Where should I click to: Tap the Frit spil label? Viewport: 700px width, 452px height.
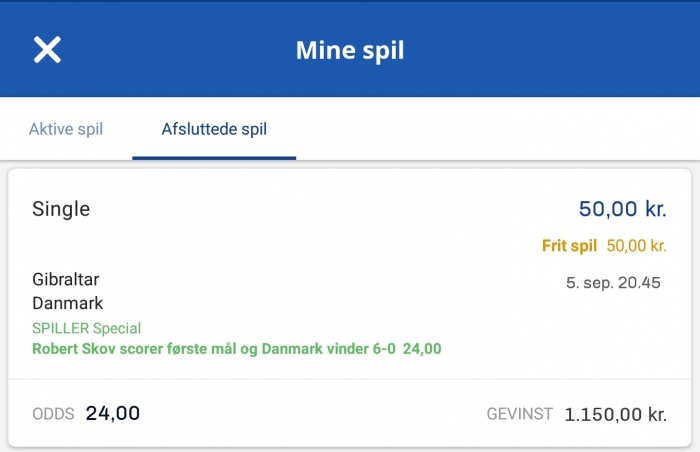(x=569, y=245)
